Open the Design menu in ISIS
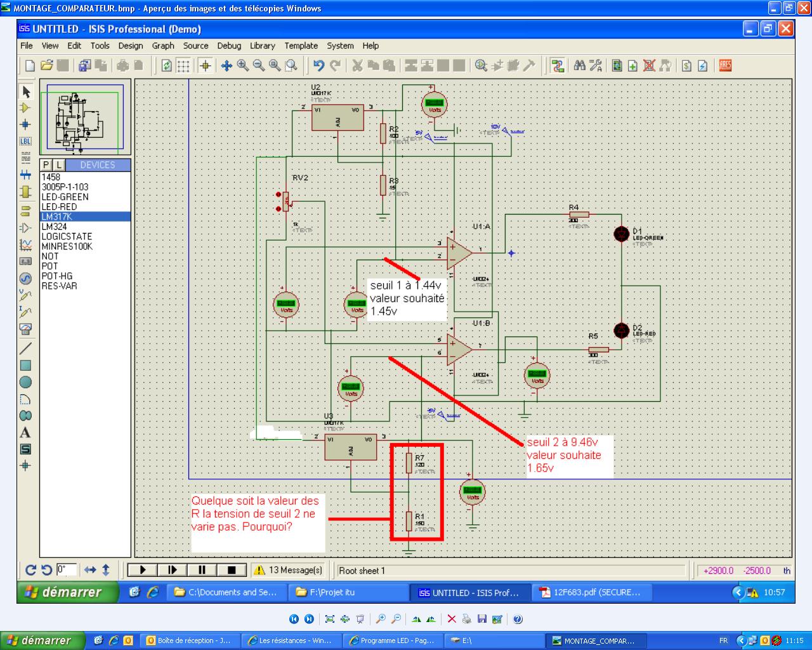Viewport: 812px width, 650px height. pyautogui.click(x=131, y=46)
